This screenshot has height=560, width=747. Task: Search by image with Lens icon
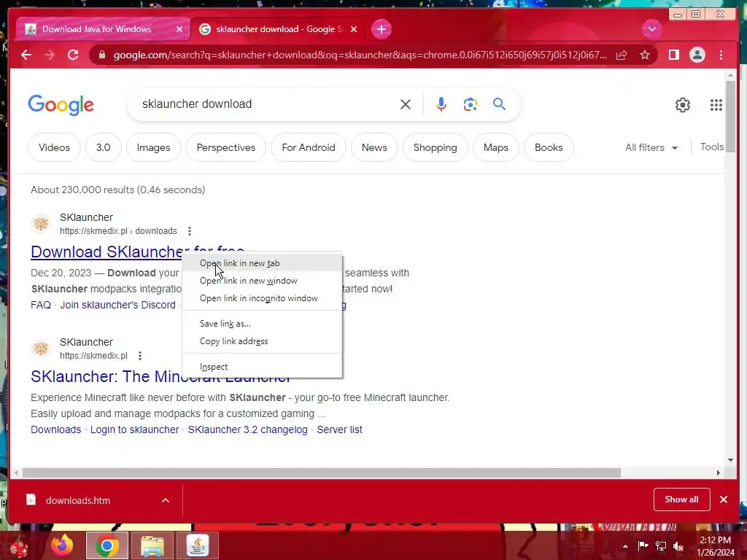click(471, 104)
